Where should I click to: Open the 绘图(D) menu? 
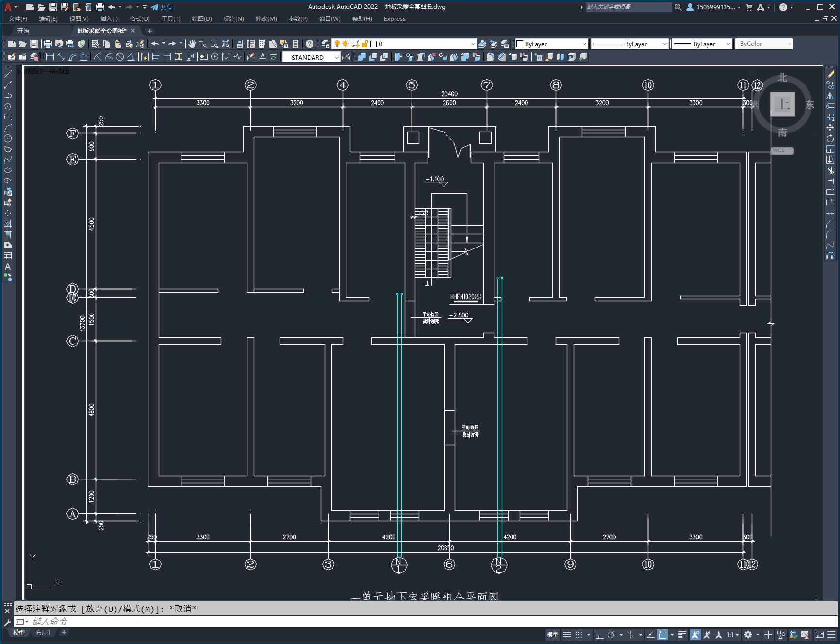pos(201,19)
